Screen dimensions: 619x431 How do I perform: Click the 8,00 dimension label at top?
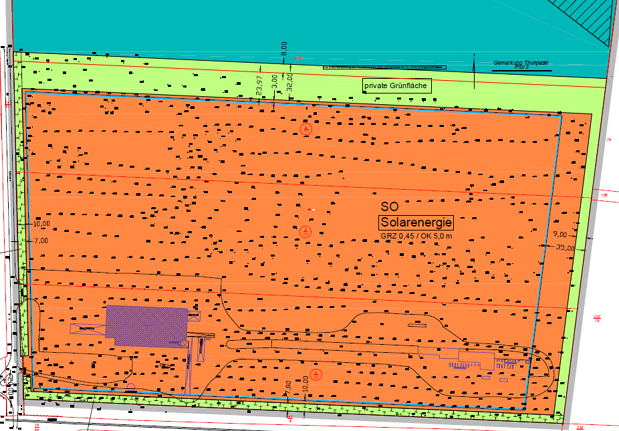[284, 46]
